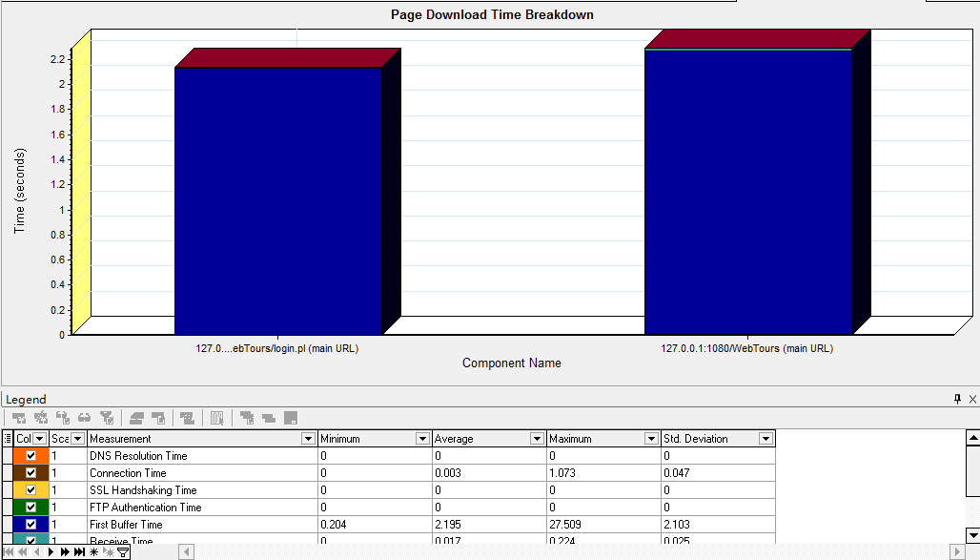Click the funnel filter icon in the Legend toolbar
The width and height of the screenshot is (980, 560).
click(x=107, y=418)
